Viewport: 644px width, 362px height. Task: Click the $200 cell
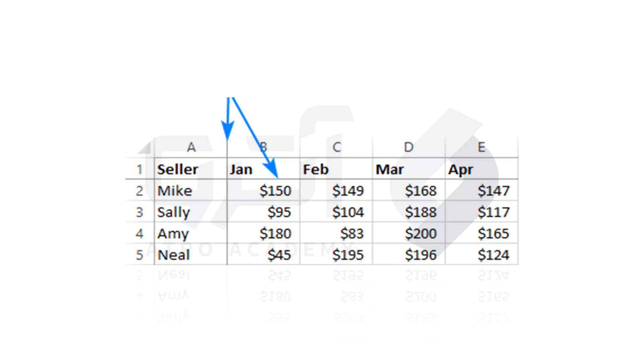409,233
